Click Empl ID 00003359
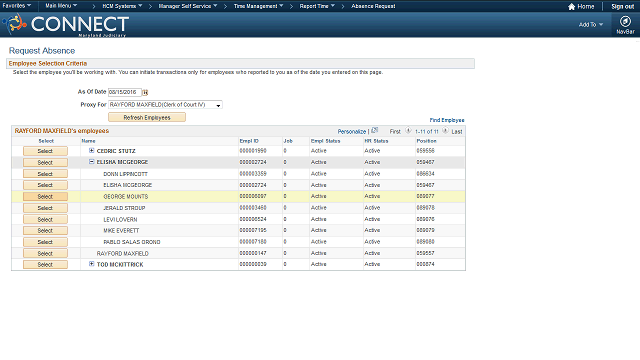 click(253, 173)
